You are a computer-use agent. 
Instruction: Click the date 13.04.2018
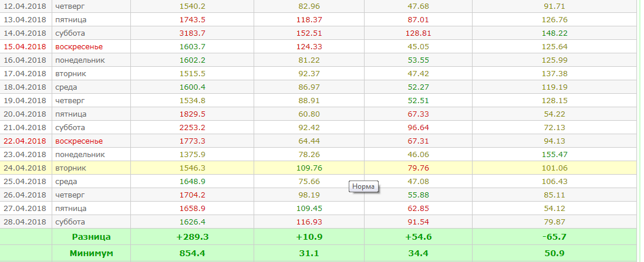coord(25,20)
